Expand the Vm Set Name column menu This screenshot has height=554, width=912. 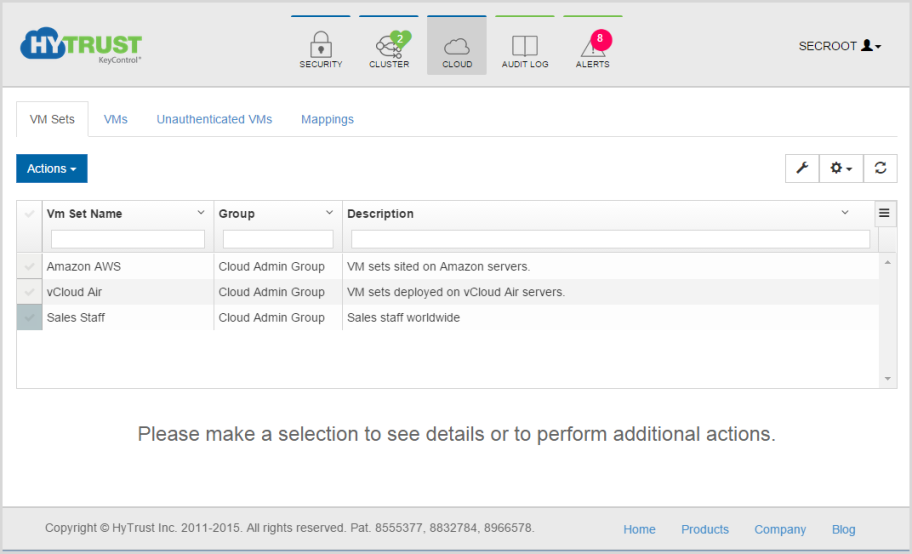click(x=201, y=213)
